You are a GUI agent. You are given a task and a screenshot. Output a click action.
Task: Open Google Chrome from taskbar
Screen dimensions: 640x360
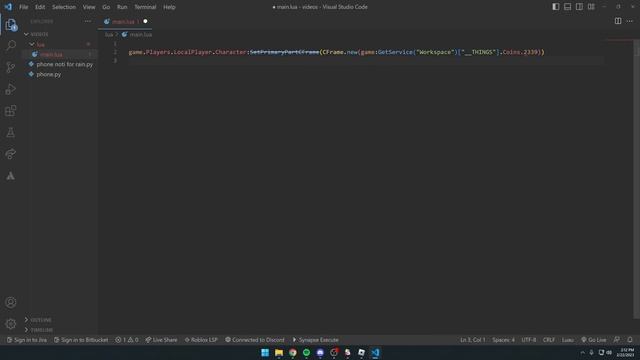point(293,352)
